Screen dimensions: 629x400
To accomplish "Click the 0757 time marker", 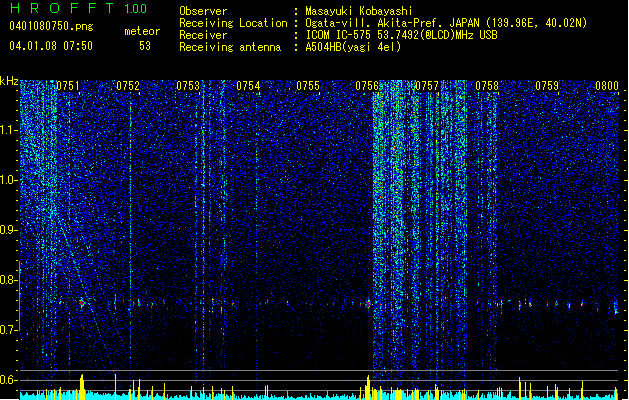I will click(x=427, y=86).
